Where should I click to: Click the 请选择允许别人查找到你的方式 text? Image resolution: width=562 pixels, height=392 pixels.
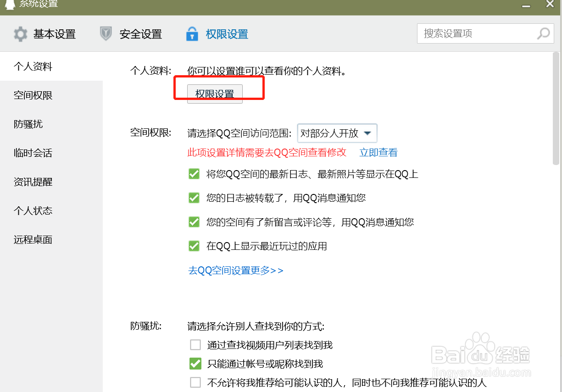tap(256, 327)
